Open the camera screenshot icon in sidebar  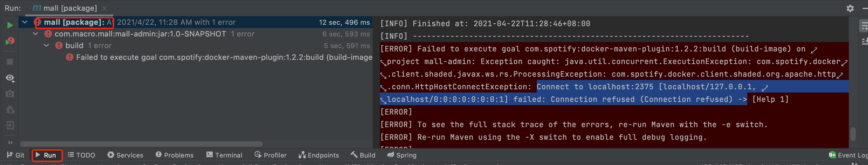(9, 94)
